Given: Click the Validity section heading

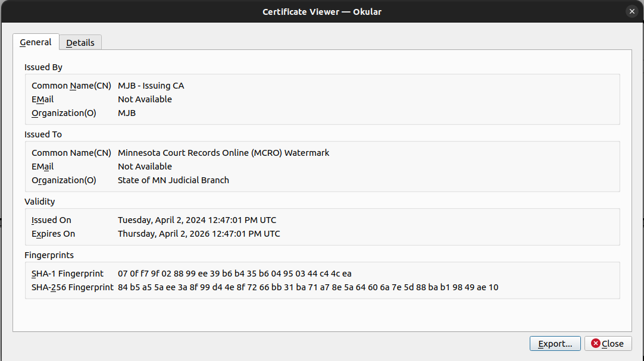Looking at the screenshot, I should pos(39,202).
